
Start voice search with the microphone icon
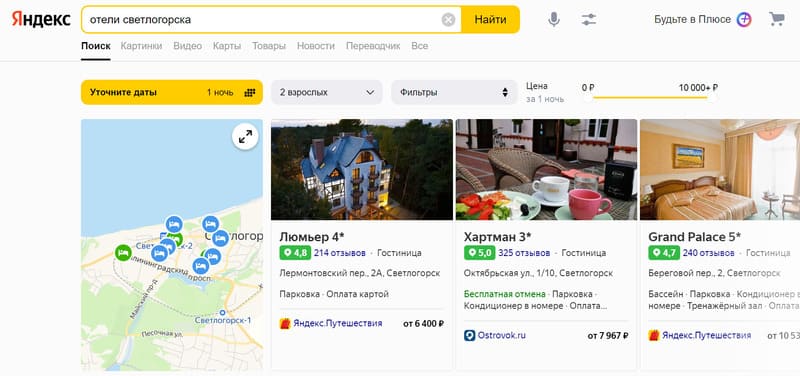coord(554,19)
